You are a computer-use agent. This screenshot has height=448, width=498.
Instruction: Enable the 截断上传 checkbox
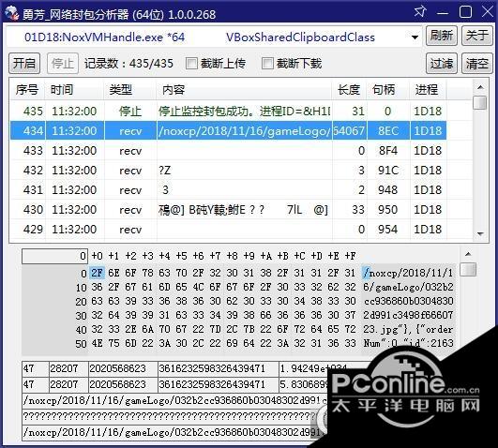click(191, 63)
